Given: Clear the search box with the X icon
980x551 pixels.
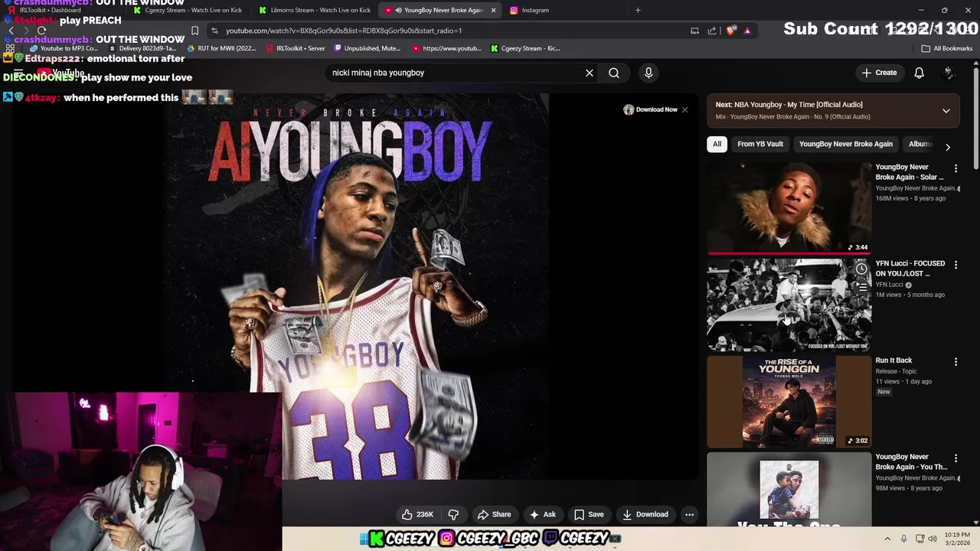Looking at the screenshot, I should 590,73.
